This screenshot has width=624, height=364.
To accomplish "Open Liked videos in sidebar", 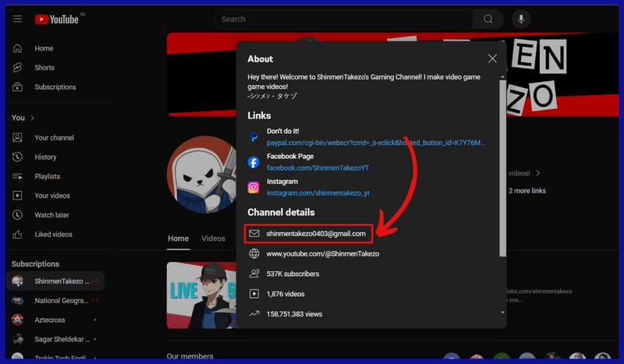I will click(x=53, y=234).
